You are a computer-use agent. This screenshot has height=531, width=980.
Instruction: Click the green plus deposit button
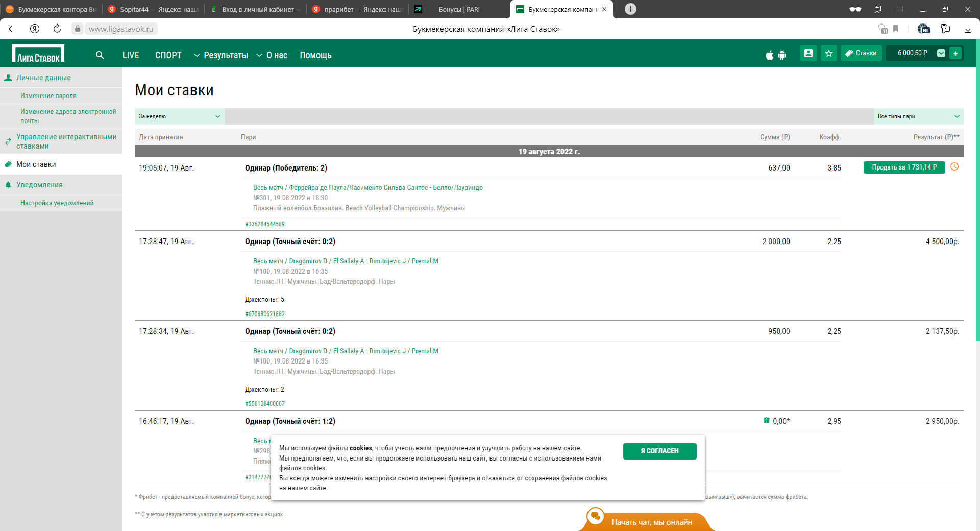coord(955,53)
